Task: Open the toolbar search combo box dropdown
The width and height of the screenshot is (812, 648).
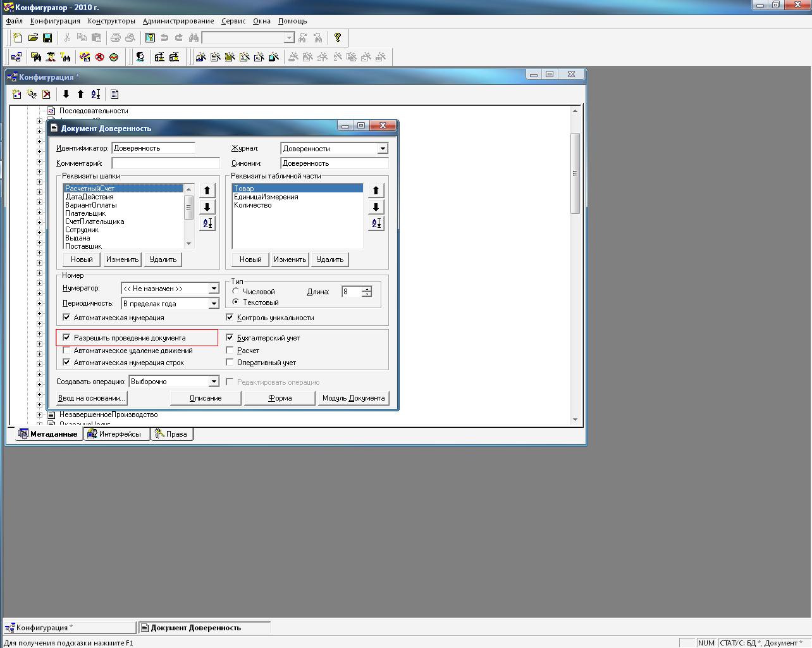Action: point(289,38)
